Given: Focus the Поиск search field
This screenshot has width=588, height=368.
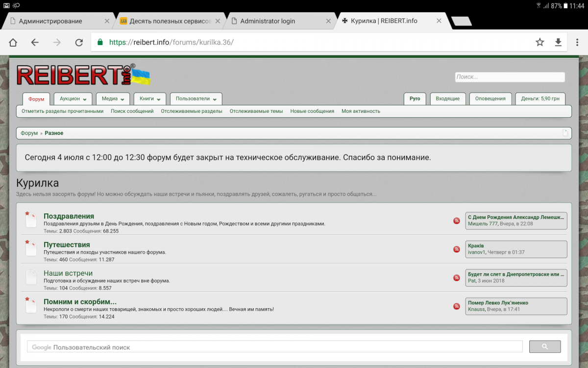Looking at the screenshot, I should tap(510, 77).
